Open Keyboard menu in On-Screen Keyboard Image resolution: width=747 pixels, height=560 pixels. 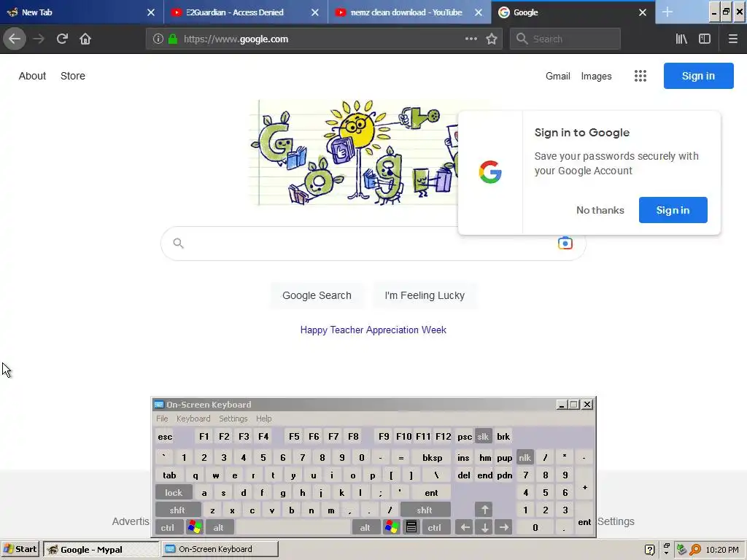coord(193,419)
